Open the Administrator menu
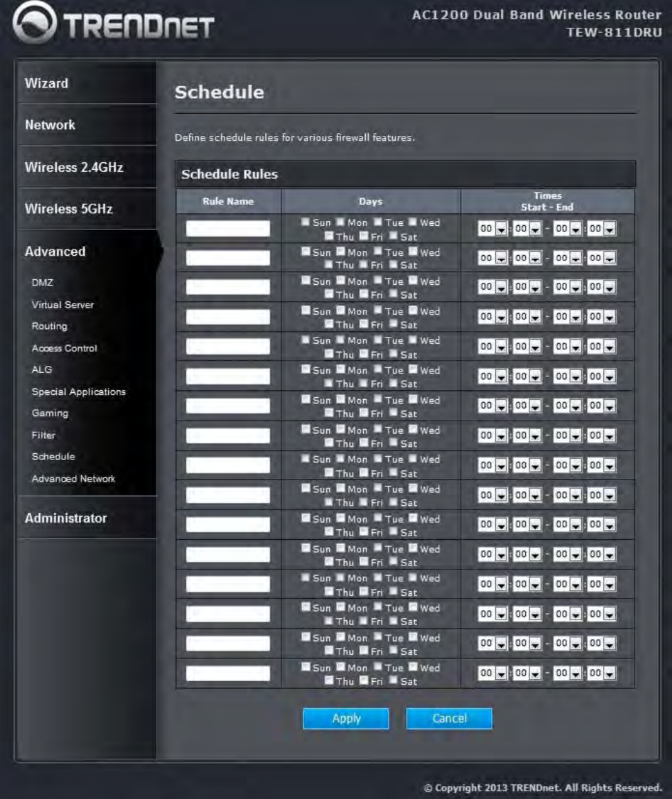Screen dimensions: 672x799 (x=66, y=518)
